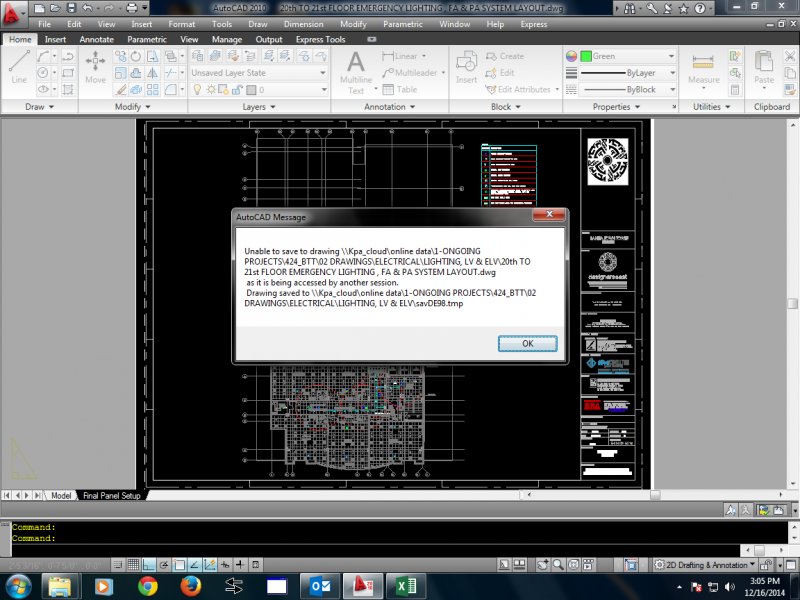
Task: Click the Insert block tool
Action: [x=466, y=67]
